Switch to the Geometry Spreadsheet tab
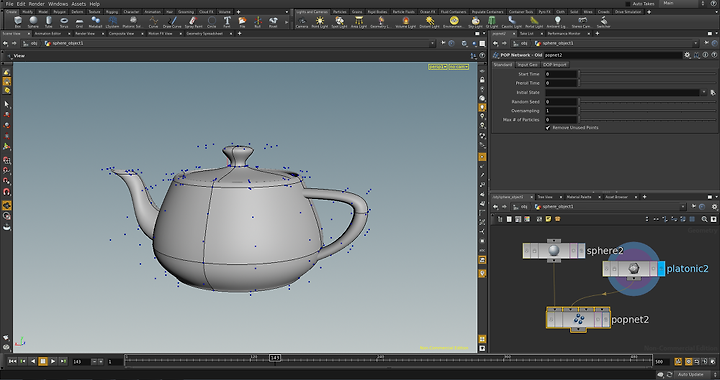 pos(204,34)
